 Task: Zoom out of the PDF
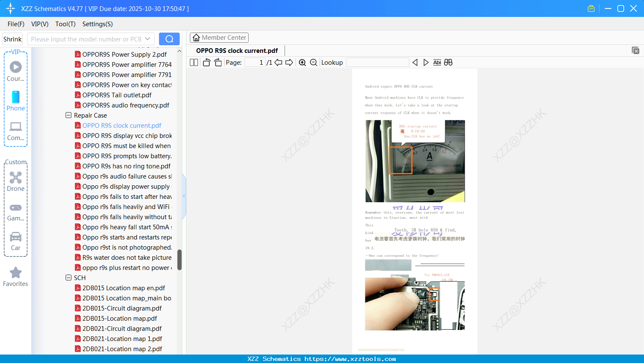(x=313, y=63)
